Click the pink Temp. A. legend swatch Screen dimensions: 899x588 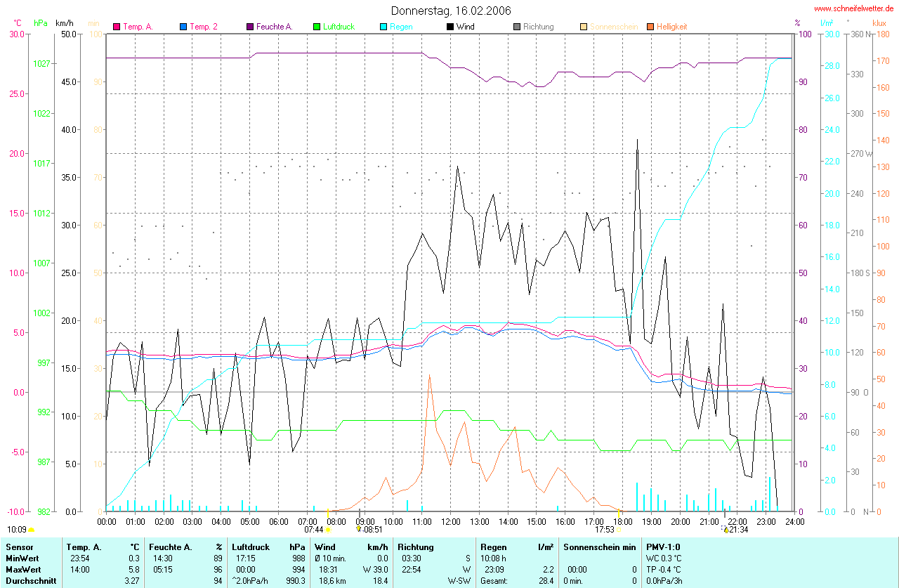pyautogui.click(x=117, y=27)
